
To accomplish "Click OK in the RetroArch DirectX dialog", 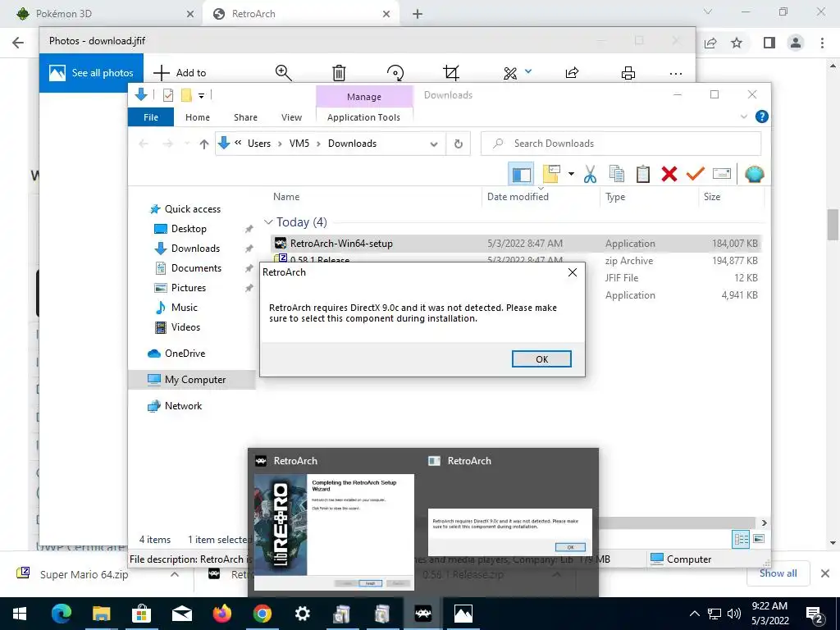I will pos(541,359).
